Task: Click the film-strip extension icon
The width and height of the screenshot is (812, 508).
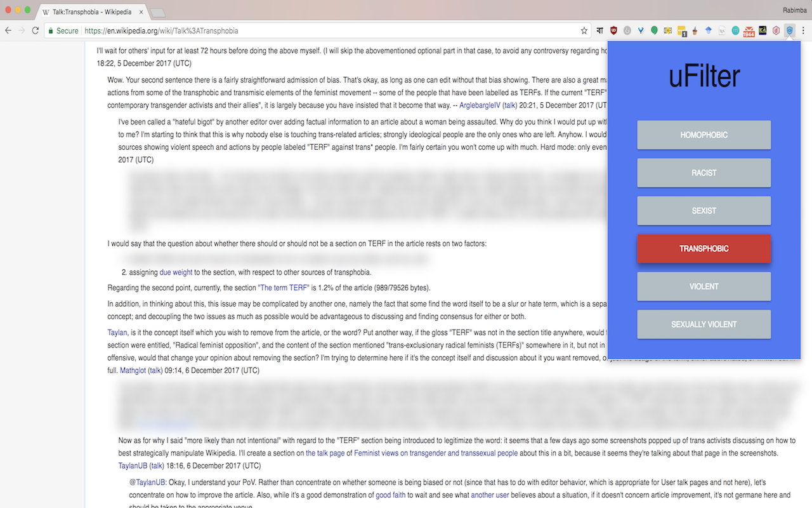Action: pyautogui.click(x=668, y=30)
